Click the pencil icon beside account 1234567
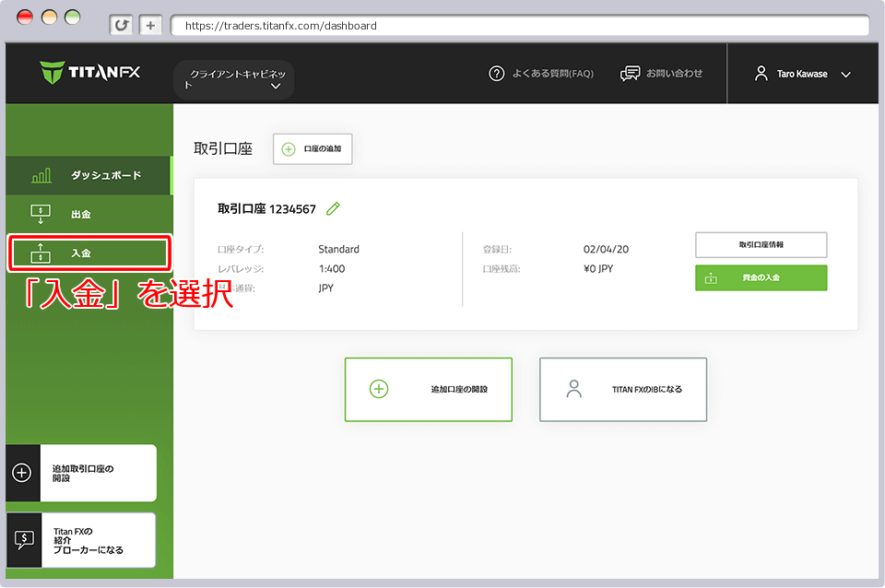885x588 pixels. (333, 209)
